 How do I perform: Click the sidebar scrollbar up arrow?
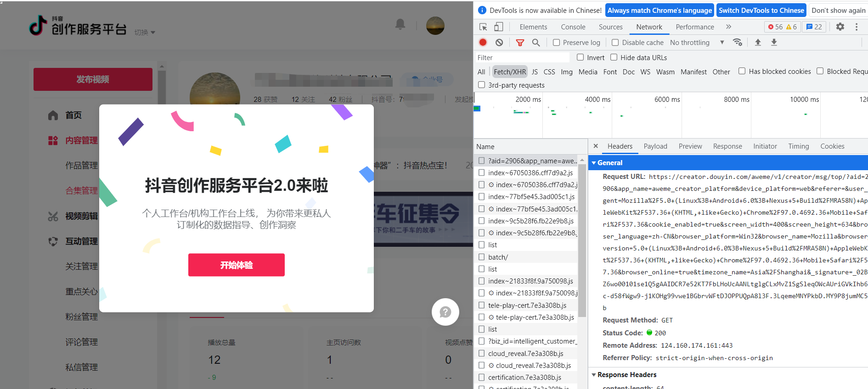point(162,66)
